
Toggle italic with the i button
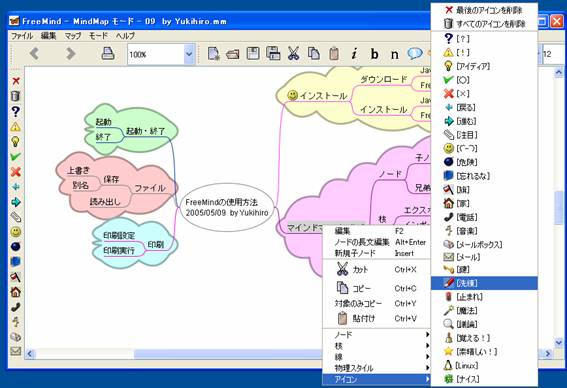pos(354,54)
